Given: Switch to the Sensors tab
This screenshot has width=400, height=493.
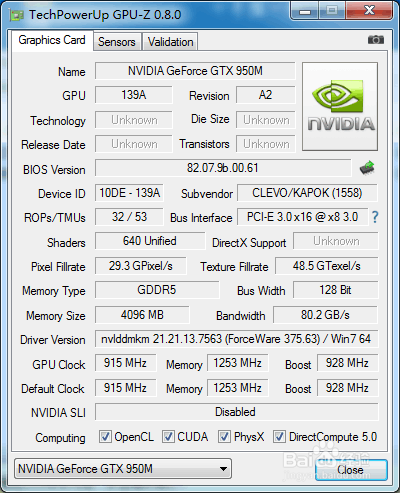Looking at the screenshot, I should click(117, 42).
